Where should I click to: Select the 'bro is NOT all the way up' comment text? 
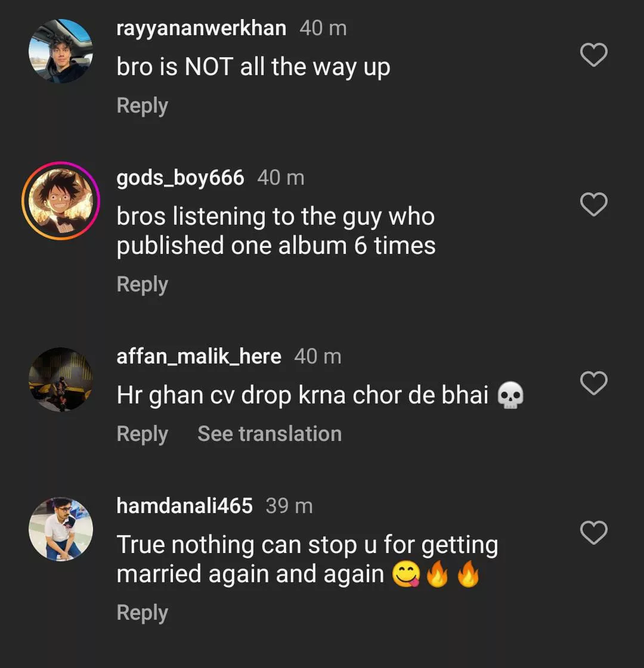[253, 67]
